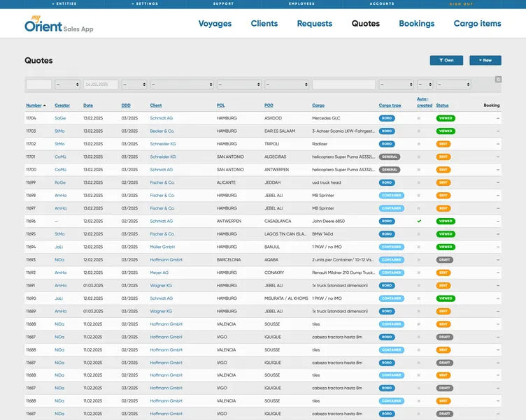526x420 pixels.
Task: Open client Becker & Co. in row 11703
Action: click(x=162, y=131)
